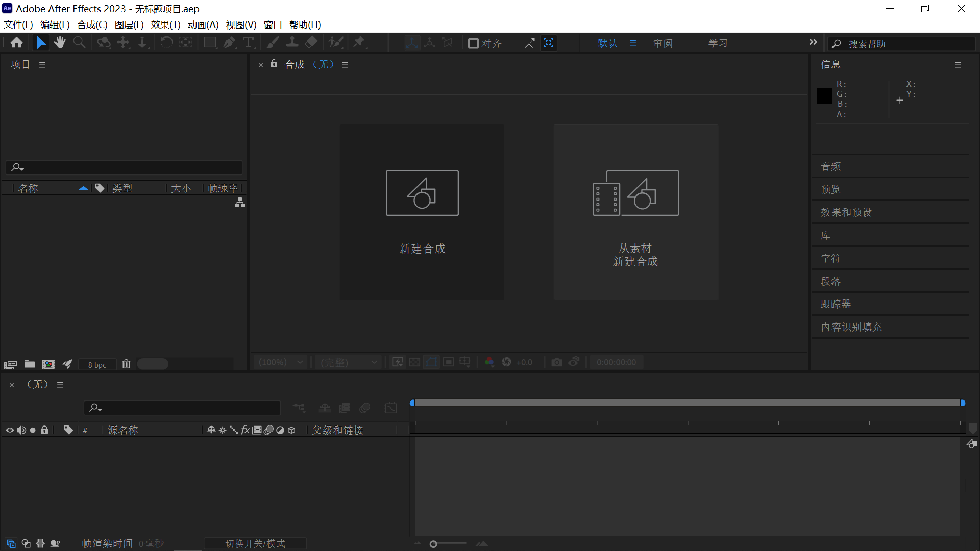Image resolution: width=980 pixels, height=551 pixels.
Task: Select the Horizontal Type tool
Action: pyautogui.click(x=249, y=43)
